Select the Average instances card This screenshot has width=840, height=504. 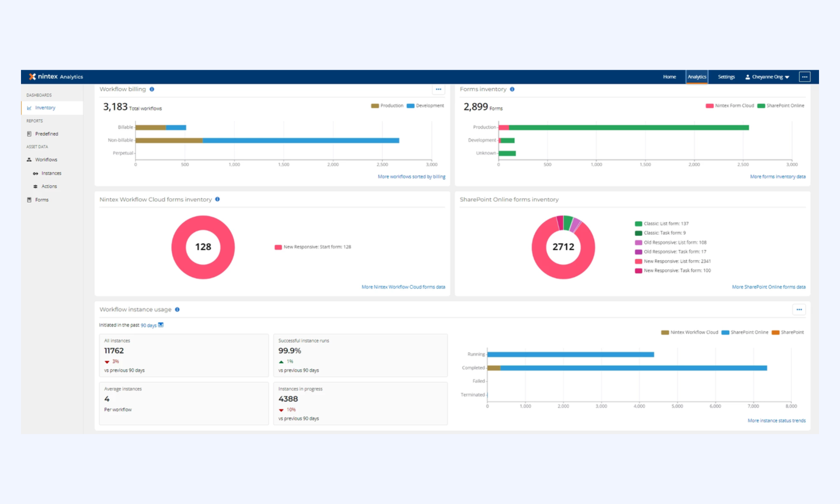pos(184,404)
